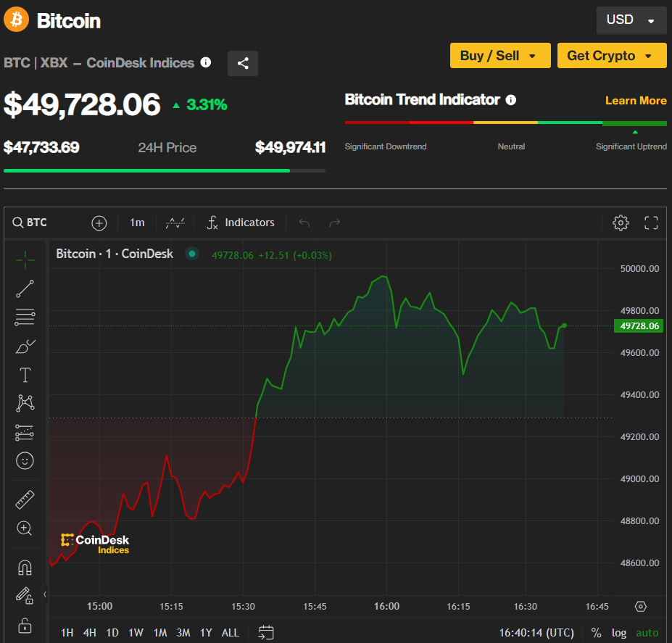The width and height of the screenshot is (672, 643).
Task: Select the trend line tool
Action: (x=25, y=289)
